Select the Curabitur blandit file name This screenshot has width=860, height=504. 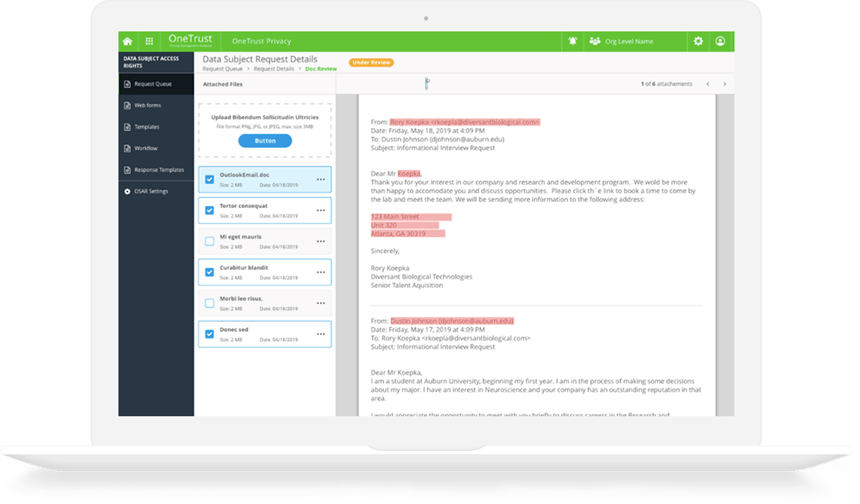coord(244,268)
